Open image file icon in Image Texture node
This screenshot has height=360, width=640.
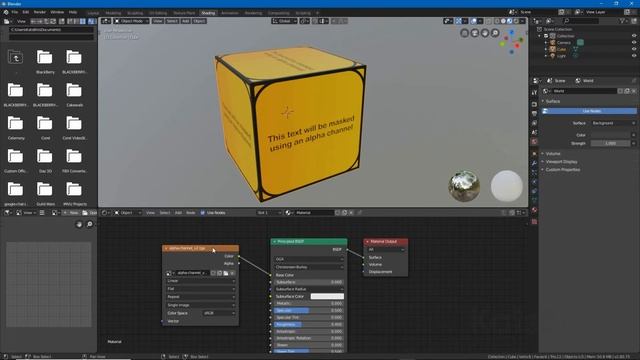click(226, 273)
